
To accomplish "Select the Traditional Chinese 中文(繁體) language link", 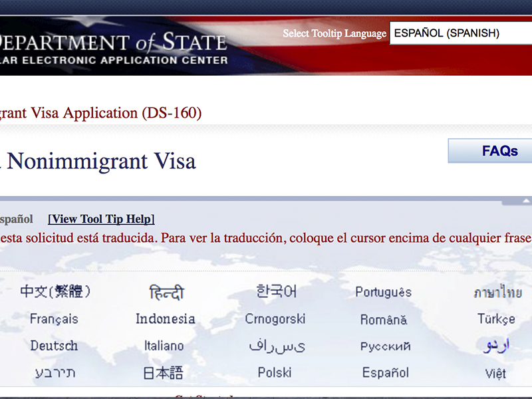I will click(x=55, y=291).
